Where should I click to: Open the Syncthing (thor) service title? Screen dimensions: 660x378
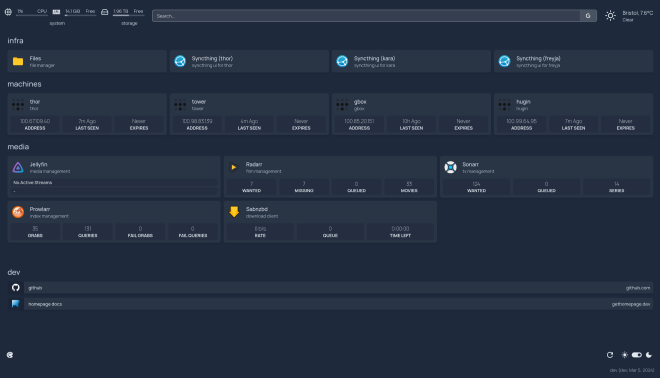pyautogui.click(x=212, y=59)
